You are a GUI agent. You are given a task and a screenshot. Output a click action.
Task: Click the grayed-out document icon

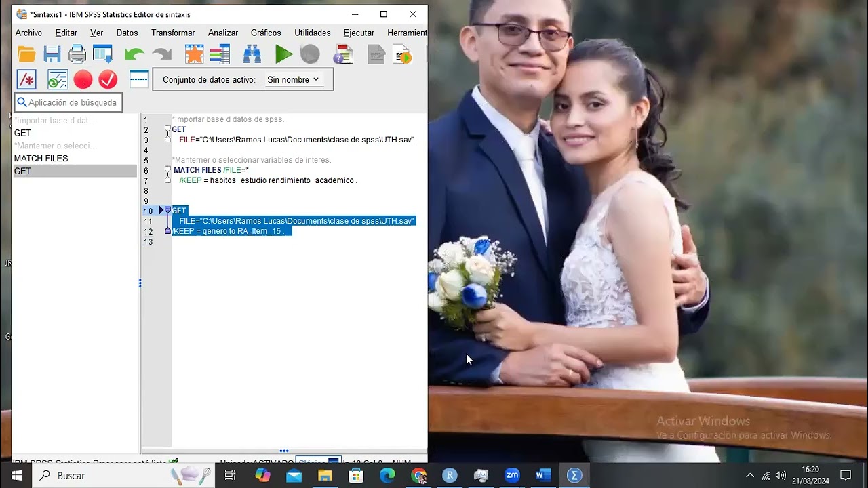click(x=376, y=55)
